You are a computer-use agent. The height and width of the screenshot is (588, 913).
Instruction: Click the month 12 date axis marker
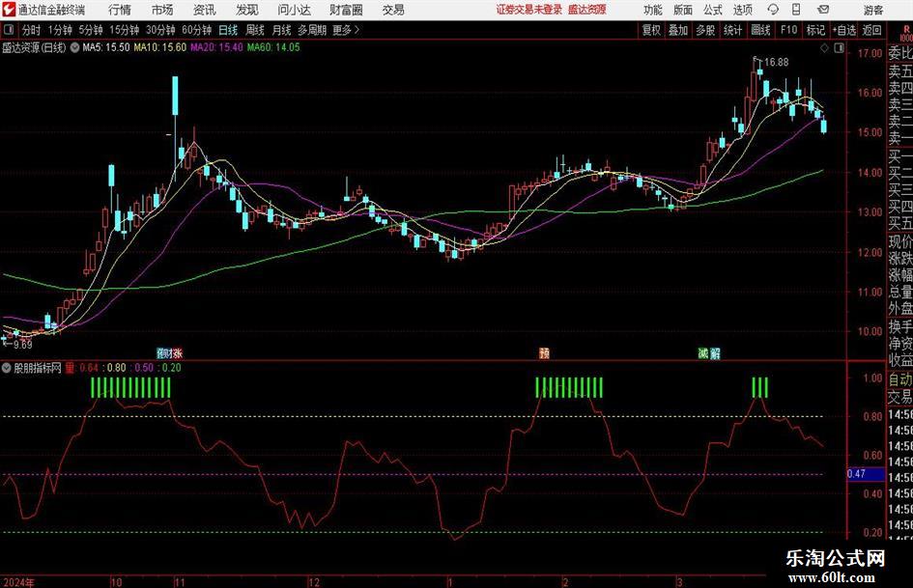(x=314, y=582)
